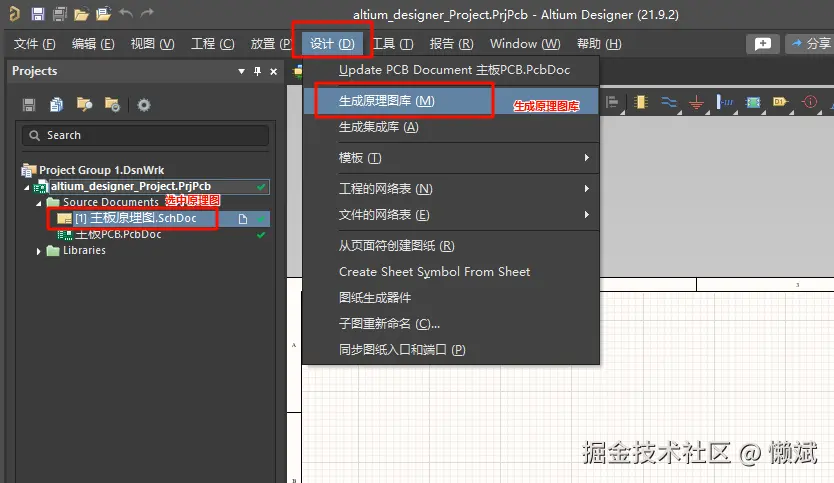834x483 pixels.
Task: Select the GND power port tool
Action: [696, 102]
